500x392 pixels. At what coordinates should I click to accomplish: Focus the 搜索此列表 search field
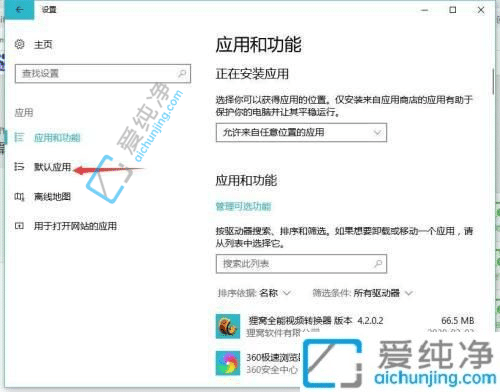click(301, 264)
